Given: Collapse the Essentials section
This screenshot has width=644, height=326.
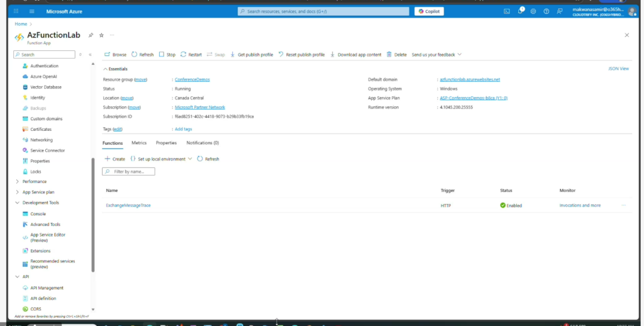Looking at the screenshot, I should click(105, 69).
